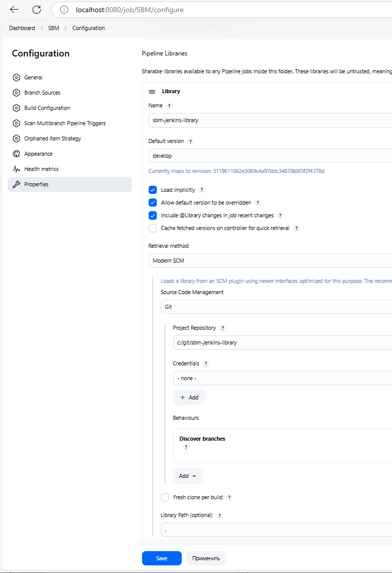Open the Retrieval method Modern SCM dropdown
Image resolution: width=392 pixels, height=573 pixels.
pos(270,261)
